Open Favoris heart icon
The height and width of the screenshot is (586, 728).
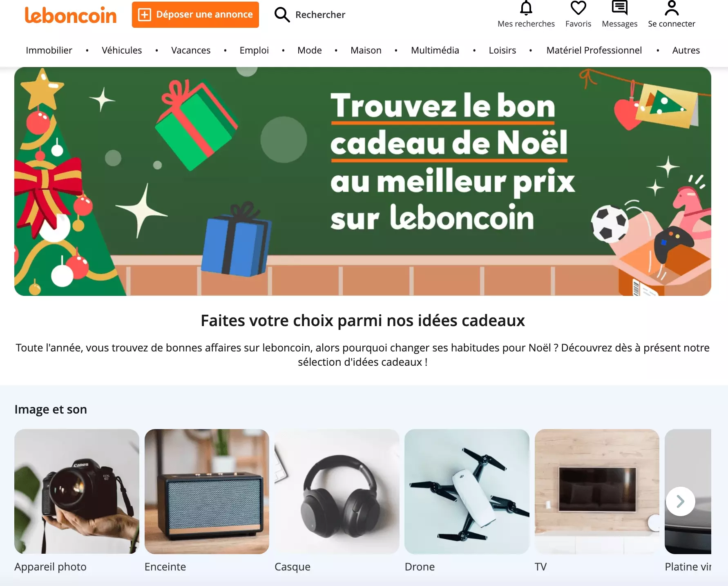[x=578, y=8]
